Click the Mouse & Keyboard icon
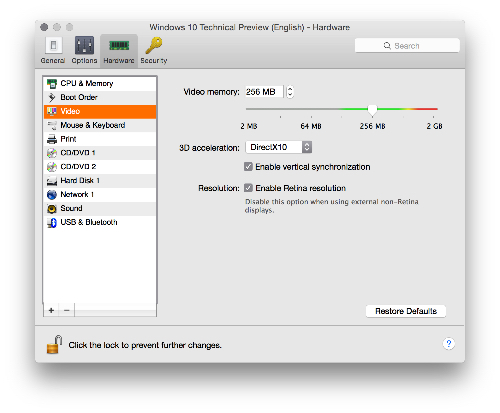The image size is (500, 413). [52, 125]
